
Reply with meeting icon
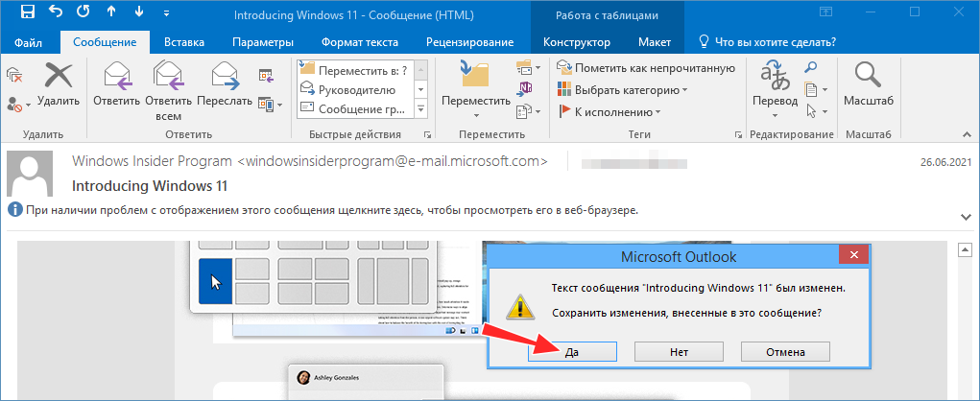tap(266, 76)
